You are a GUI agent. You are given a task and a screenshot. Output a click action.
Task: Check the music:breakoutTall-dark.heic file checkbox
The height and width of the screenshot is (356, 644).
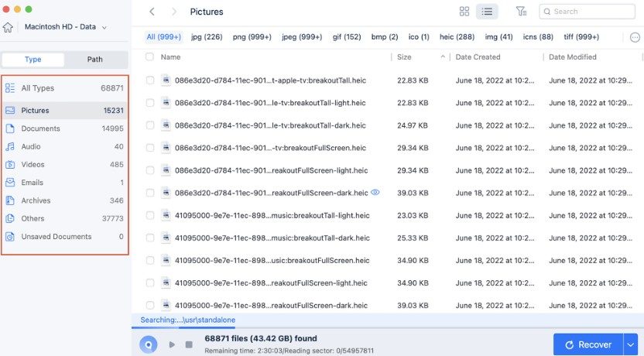tap(150, 238)
